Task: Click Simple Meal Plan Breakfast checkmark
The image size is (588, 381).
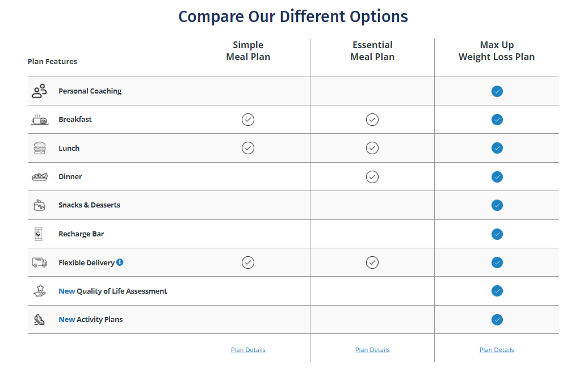Action: coord(248,120)
